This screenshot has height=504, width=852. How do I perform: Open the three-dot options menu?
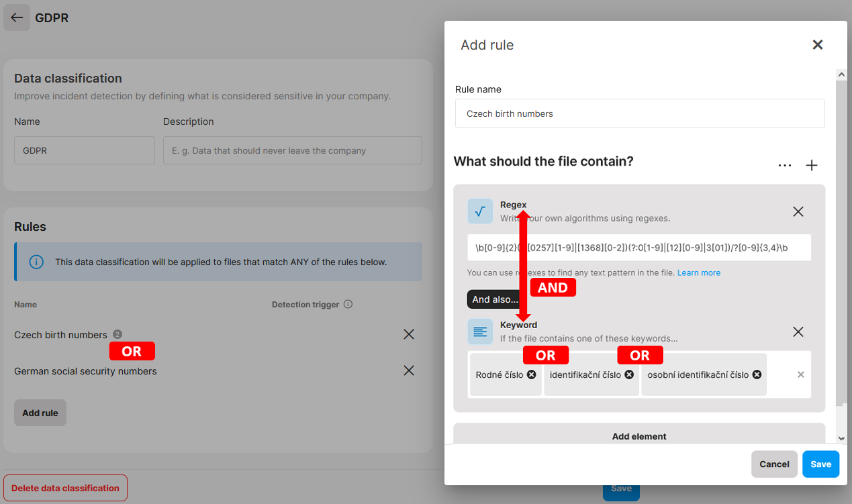tap(784, 165)
